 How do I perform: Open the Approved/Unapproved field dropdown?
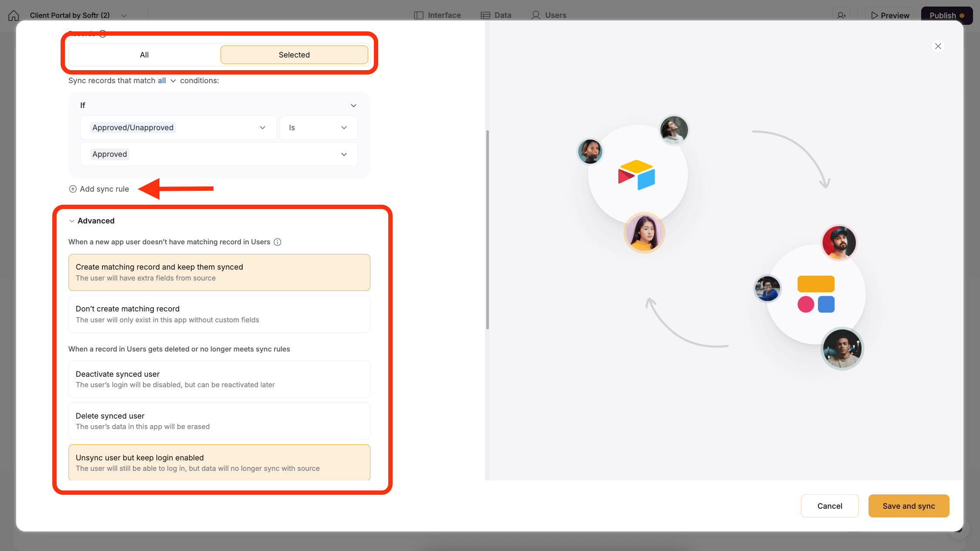[178, 128]
